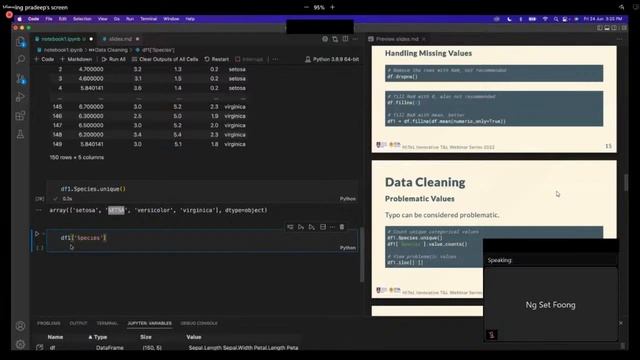Open the Manage gear icon
The image size is (640, 360).
20,344
